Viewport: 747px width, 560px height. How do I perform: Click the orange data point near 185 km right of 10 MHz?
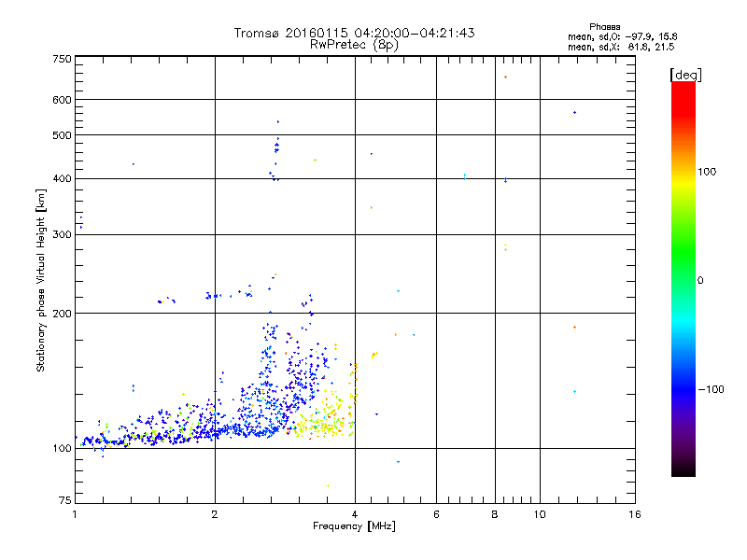click(x=575, y=328)
